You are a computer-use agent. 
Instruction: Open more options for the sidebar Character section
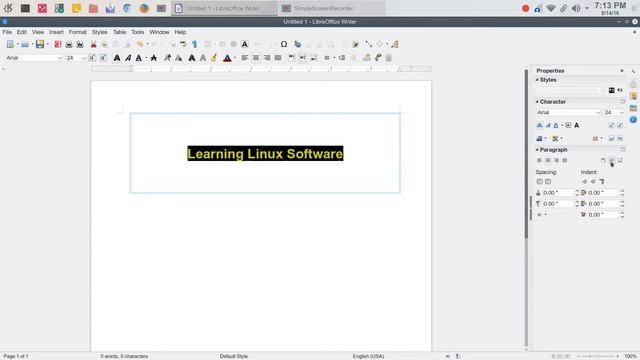coord(622,102)
